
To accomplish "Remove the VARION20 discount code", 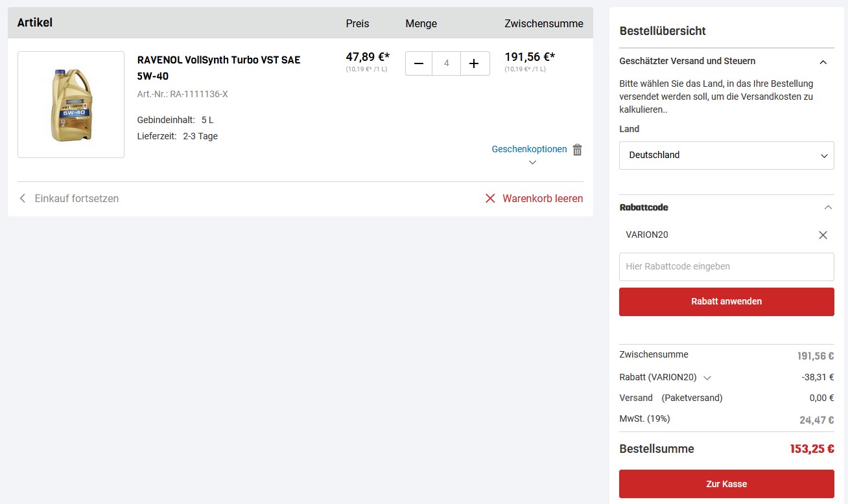I will (823, 235).
